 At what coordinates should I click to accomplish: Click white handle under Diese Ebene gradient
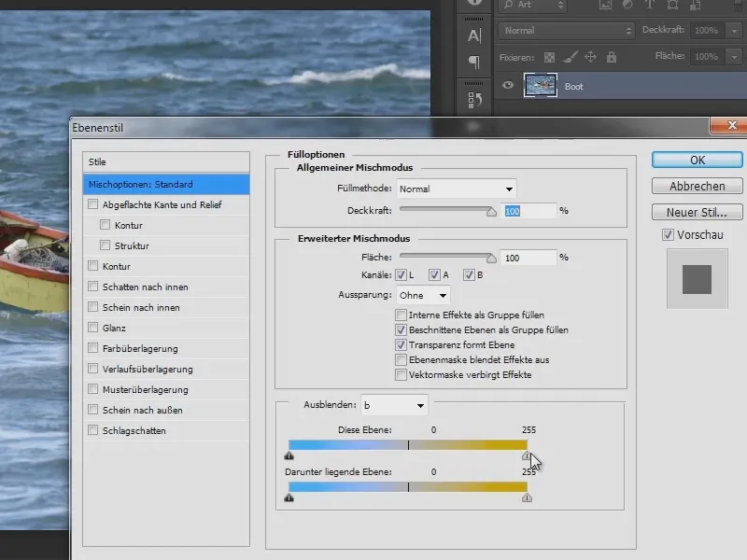526,455
